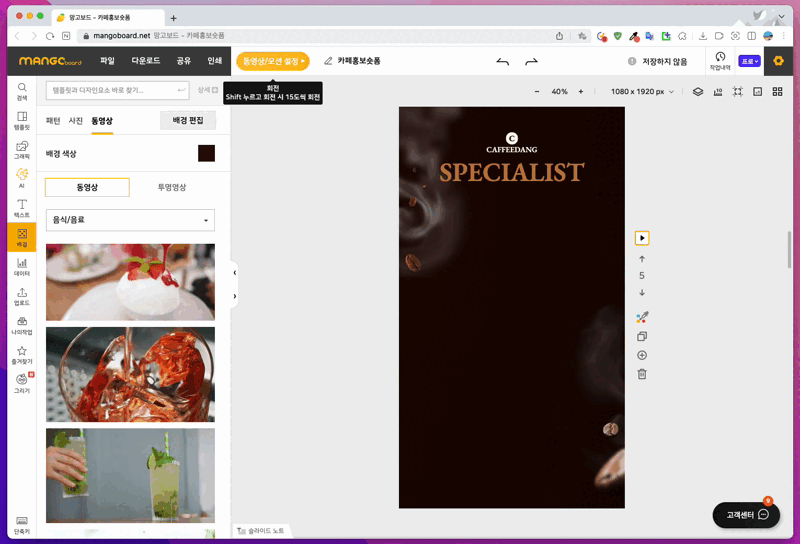Select the CAFFEEDANG text on canvas
Screen dimensions: 800x544
tap(512, 150)
